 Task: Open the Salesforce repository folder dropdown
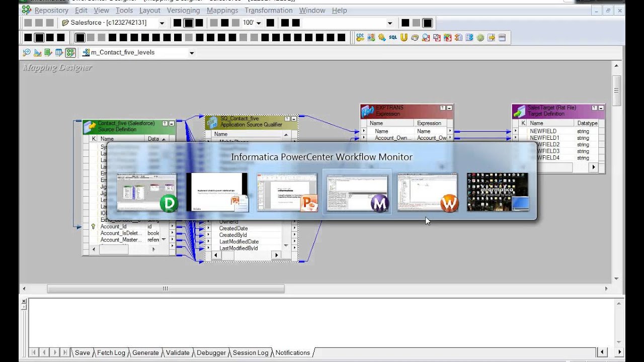(x=162, y=23)
